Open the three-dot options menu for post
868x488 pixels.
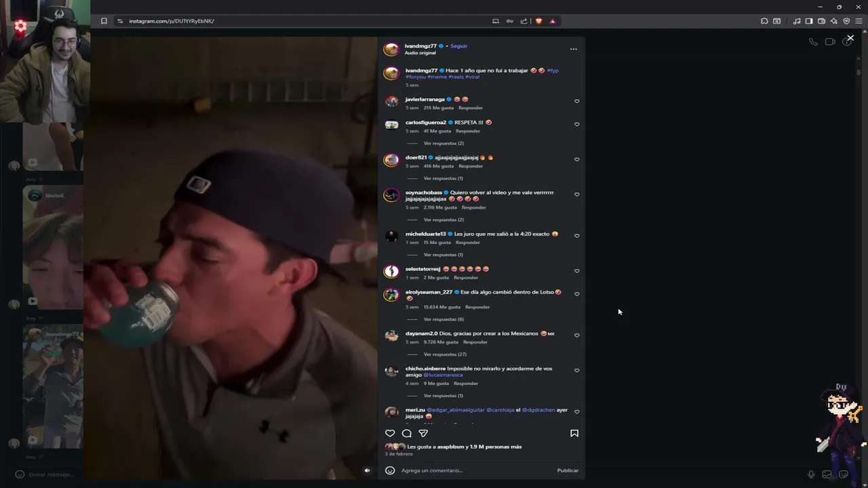[573, 49]
